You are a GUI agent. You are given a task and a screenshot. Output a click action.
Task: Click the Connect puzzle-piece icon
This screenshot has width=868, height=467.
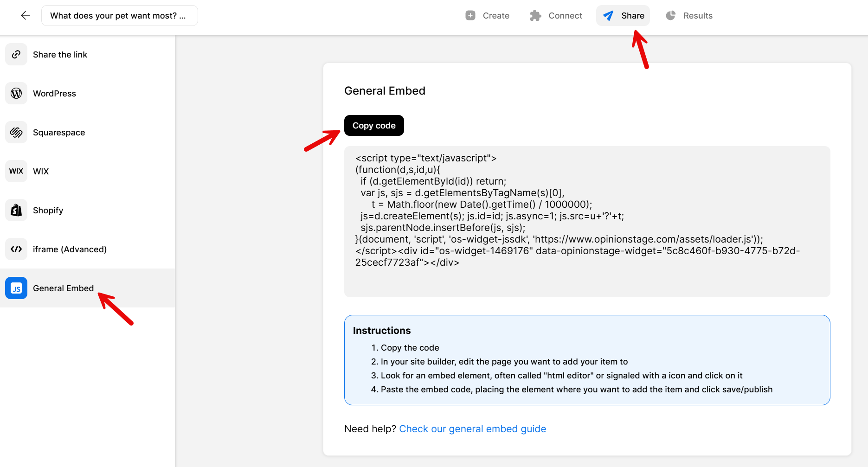535,15
